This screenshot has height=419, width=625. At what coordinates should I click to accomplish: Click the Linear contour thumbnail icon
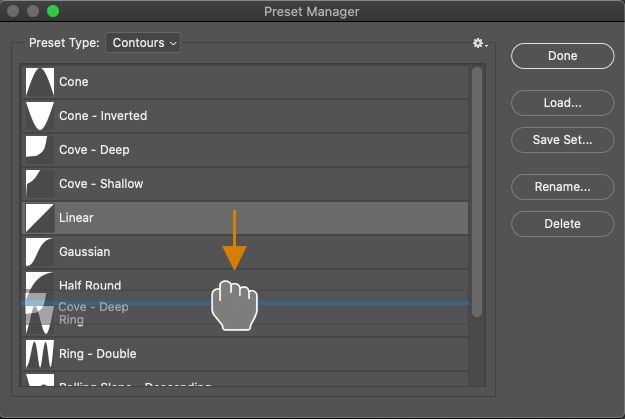(x=39, y=218)
